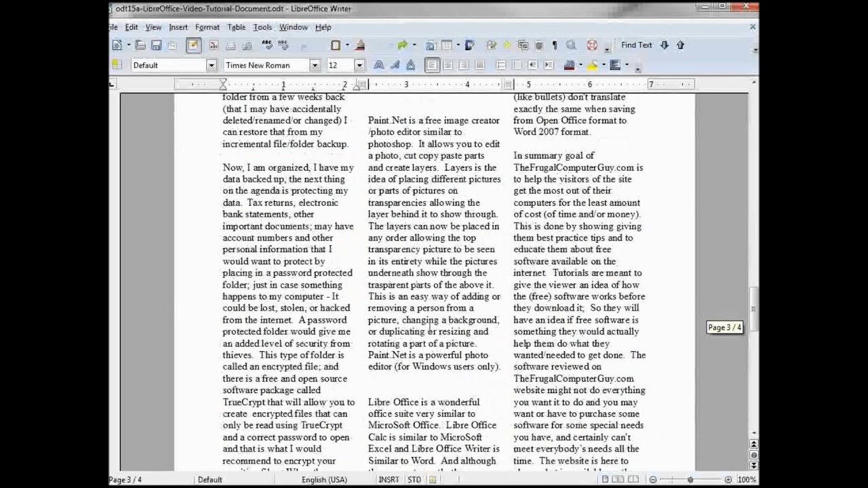Click English (USA) language in status bar
Viewport: 868px width, 488px height.
pyautogui.click(x=324, y=480)
